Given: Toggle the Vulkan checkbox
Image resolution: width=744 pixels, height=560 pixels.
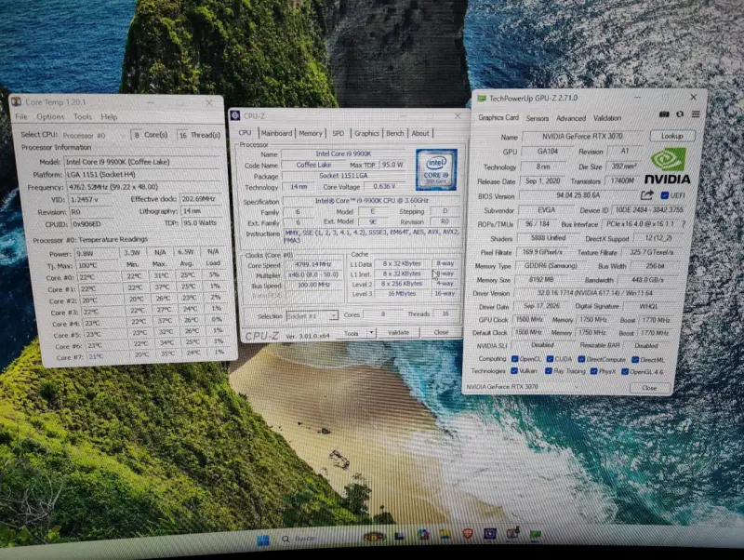Looking at the screenshot, I should coord(514,370).
